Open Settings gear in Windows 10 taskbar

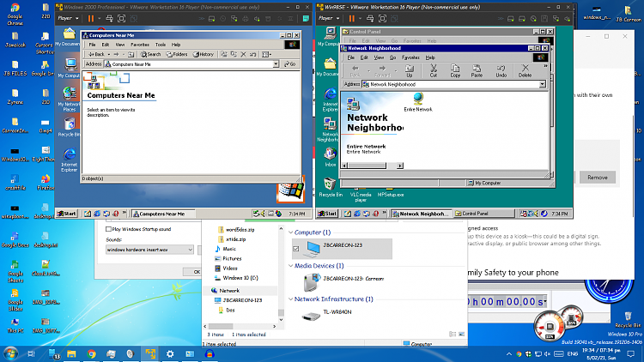click(x=170, y=353)
